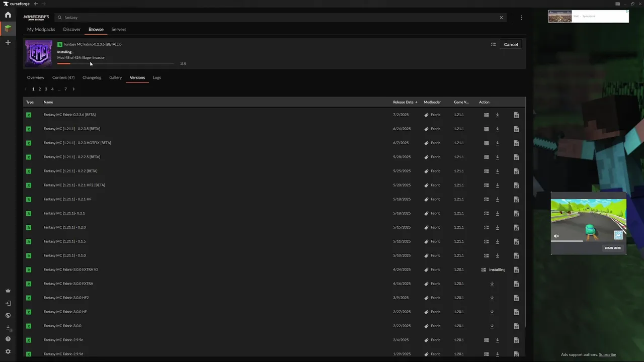
Task: Clear the search with the X icon
Action: (501, 18)
